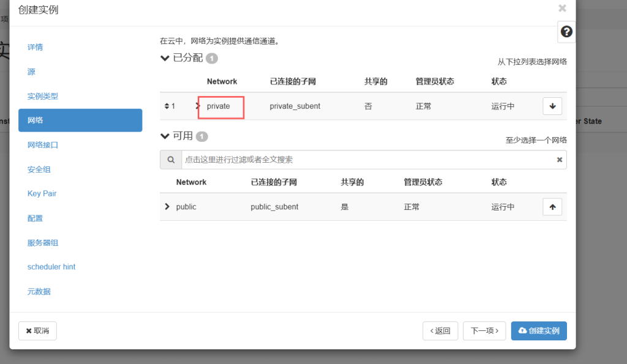This screenshot has height=364, width=627.
Task: Switch to the 实例类型 tab
Action: click(x=43, y=96)
